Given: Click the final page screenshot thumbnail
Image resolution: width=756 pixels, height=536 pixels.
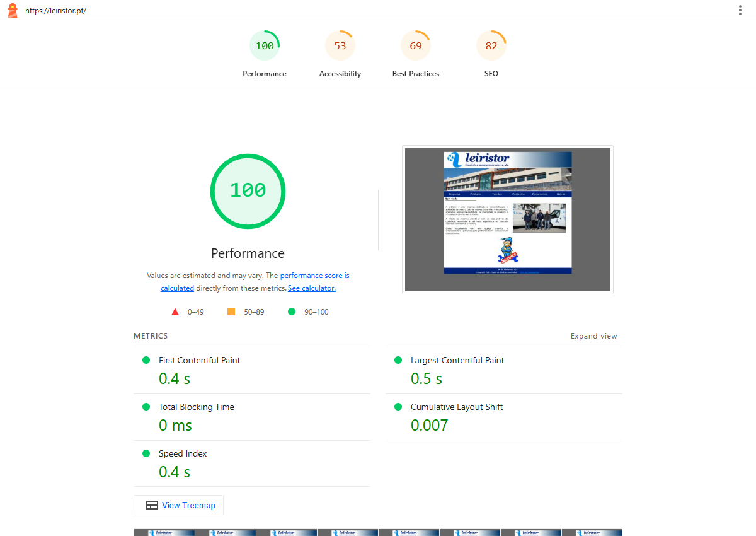Looking at the screenshot, I should tap(508, 219).
